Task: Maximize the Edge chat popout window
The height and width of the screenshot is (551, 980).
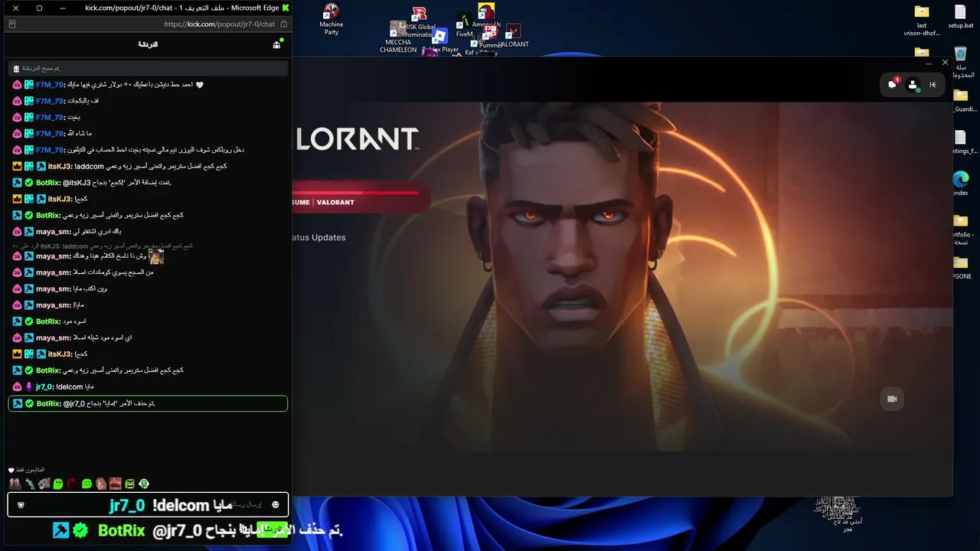Action: click(39, 8)
